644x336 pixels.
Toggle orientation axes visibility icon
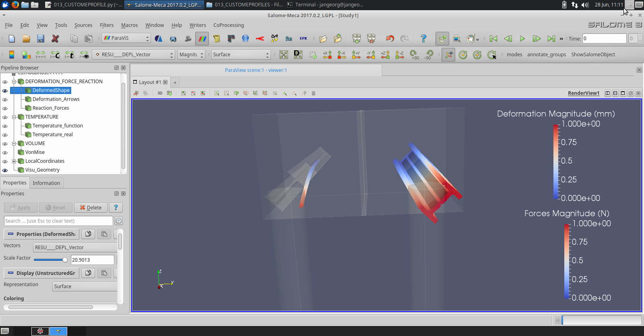coord(448,55)
